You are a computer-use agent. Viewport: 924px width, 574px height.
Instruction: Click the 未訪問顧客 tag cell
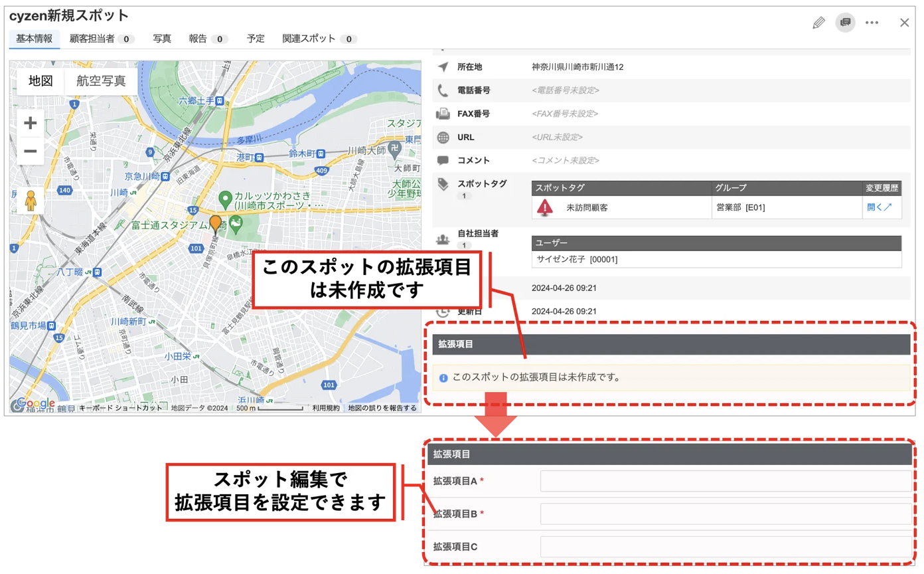(x=621, y=207)
